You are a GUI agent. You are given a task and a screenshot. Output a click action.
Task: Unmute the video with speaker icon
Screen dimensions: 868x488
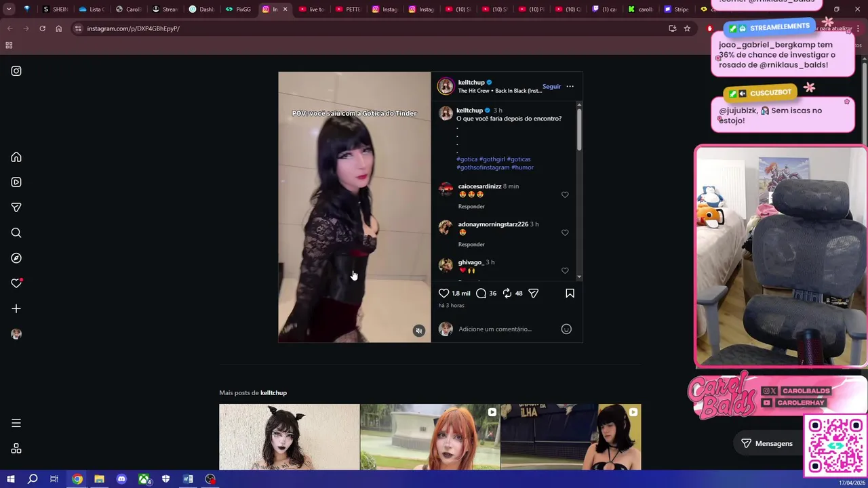click(418, 331)
